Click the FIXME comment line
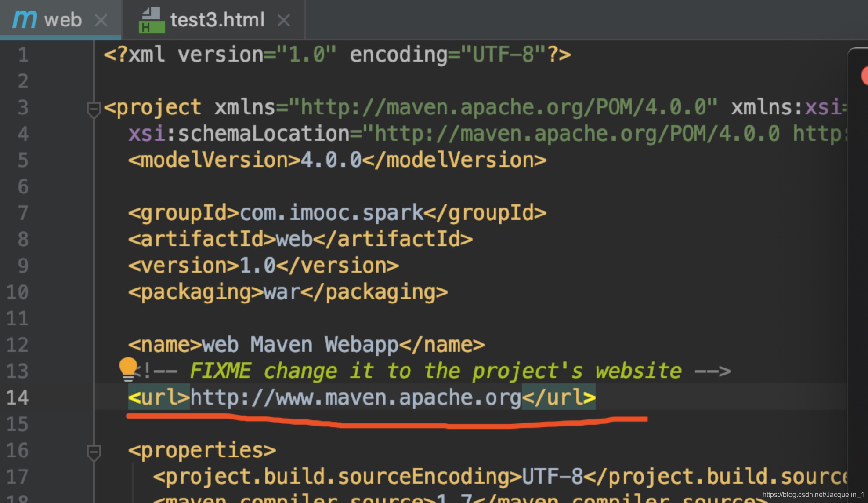This screenshot has height=503, width=868. click(433, 371)
